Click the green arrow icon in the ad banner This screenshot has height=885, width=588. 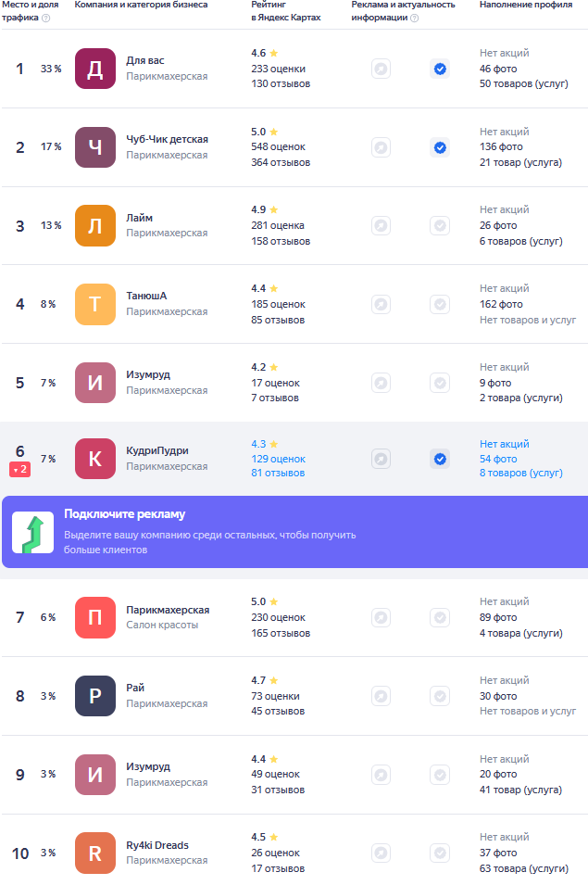(x=32, y=532)
